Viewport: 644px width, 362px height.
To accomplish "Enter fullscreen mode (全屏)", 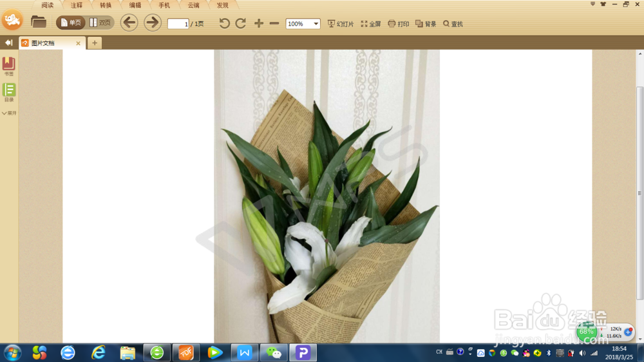I will pos(371,24).
